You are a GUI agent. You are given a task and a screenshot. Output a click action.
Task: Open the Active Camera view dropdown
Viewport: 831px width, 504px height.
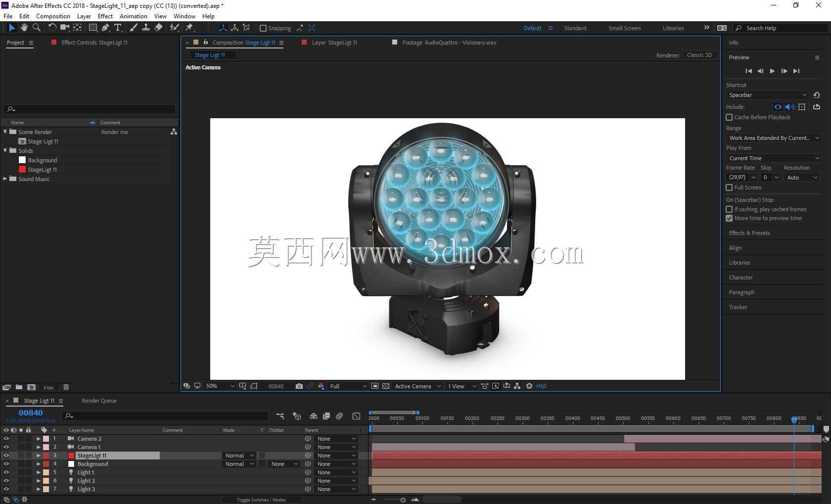[x=417, y=386]
